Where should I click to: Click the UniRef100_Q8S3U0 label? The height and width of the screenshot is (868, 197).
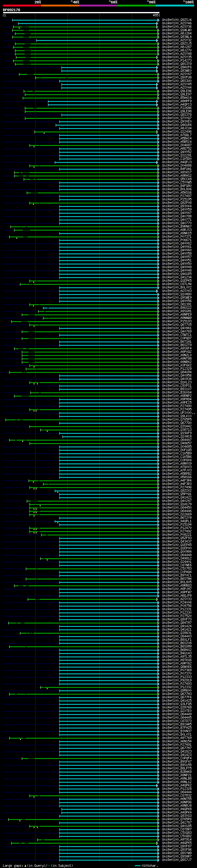pyautogui.click(x=177, y=81)
